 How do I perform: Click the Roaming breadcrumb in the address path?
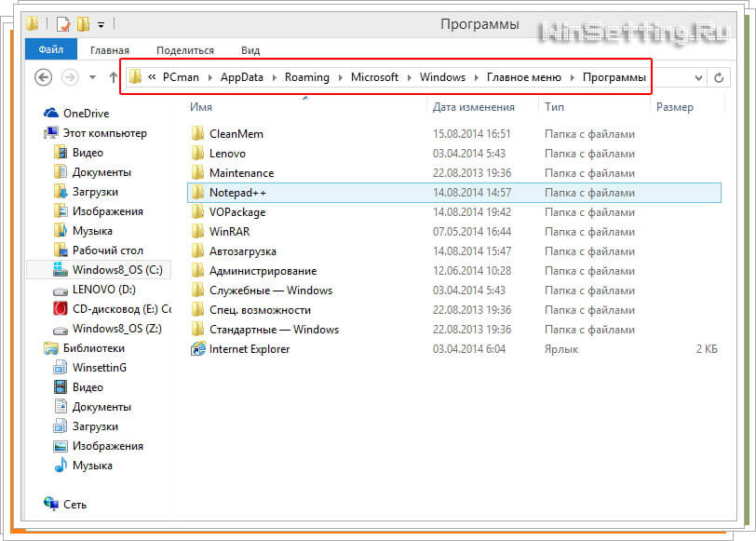coord(307,77)
